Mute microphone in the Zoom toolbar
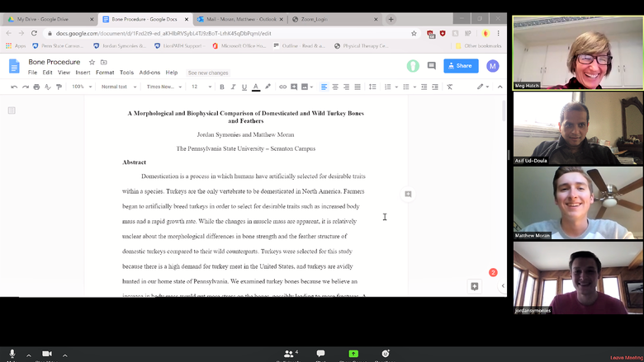 coord(12,355)
